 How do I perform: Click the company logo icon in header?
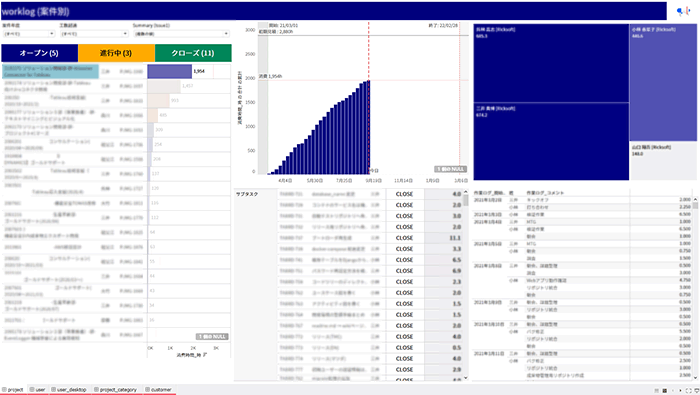tap(683, 11)
